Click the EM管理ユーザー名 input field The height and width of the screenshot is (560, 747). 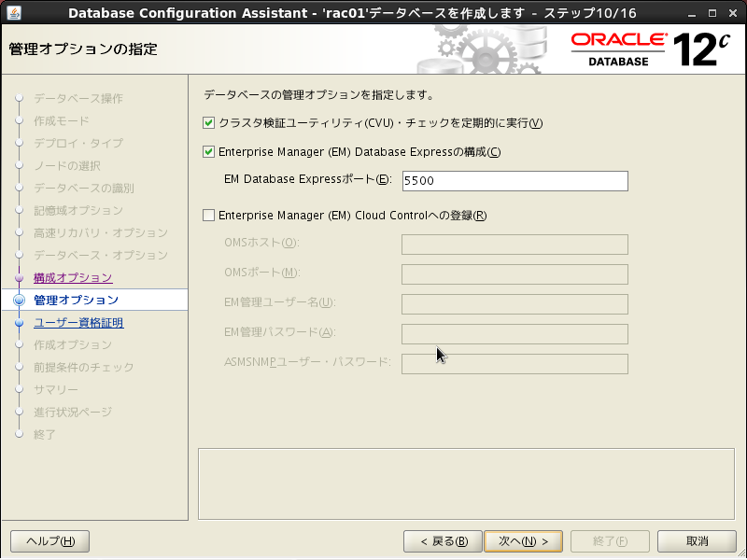point(514,304)
